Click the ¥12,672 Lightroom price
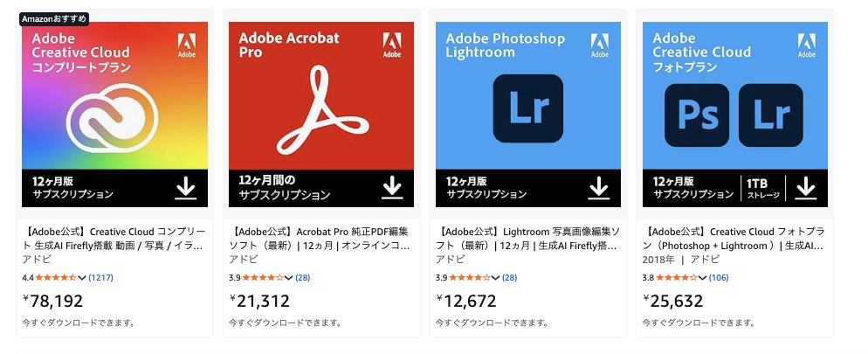This screenshot has width=868, height=354. (470, 301)
